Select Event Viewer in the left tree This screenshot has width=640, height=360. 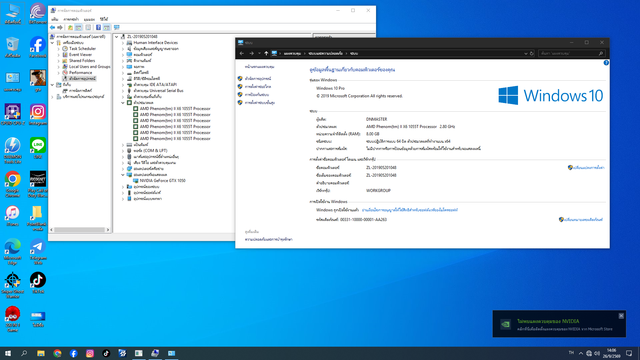[x=80, y=54]
